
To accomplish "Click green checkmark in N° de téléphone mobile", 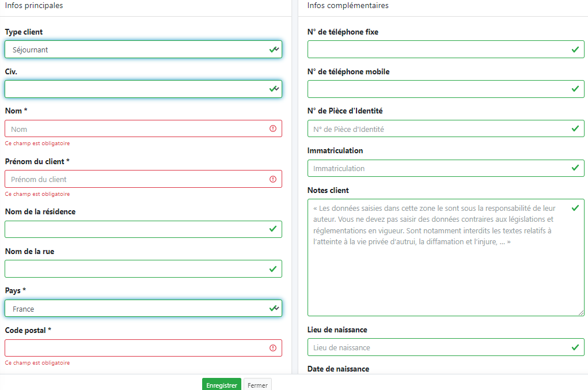I will 575,89.
